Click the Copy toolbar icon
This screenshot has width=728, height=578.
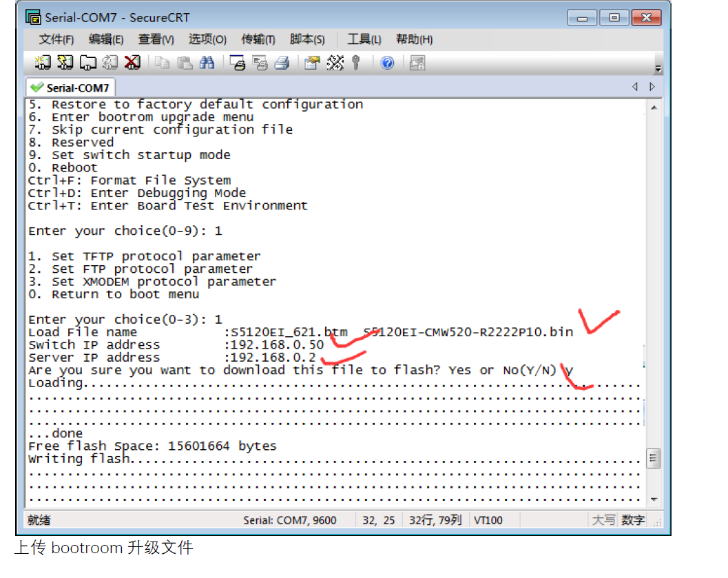click(162, 63)
